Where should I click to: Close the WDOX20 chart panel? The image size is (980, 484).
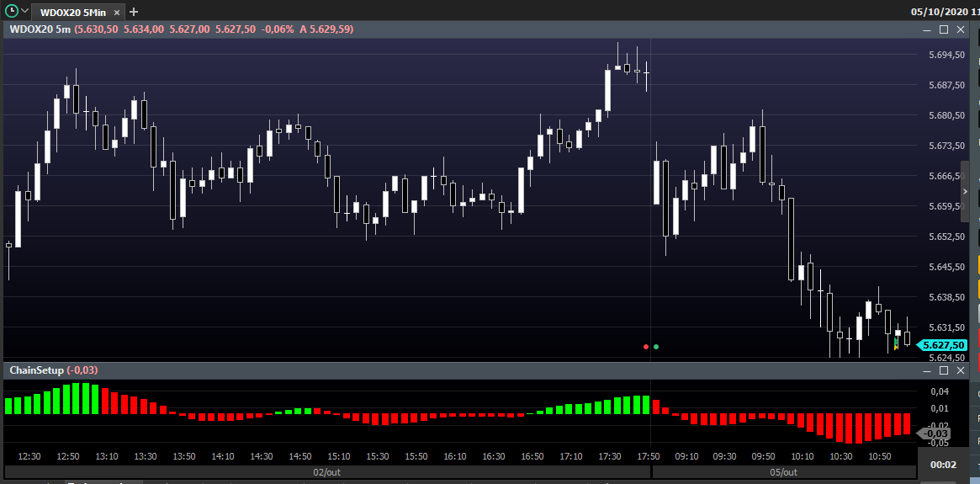[x=961, y=29]
